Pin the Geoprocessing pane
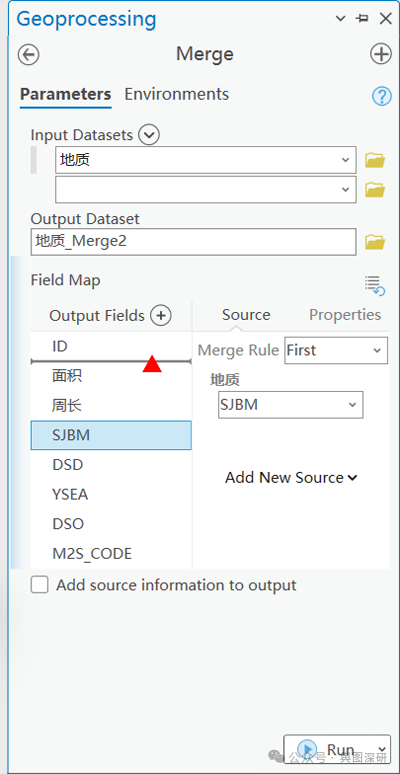 coord(362,19)
